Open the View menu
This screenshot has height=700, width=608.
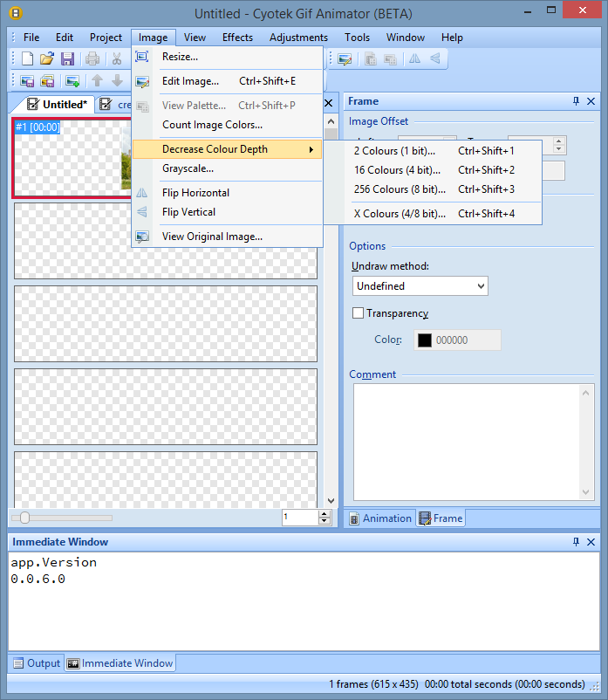click(x=195, y=38)
